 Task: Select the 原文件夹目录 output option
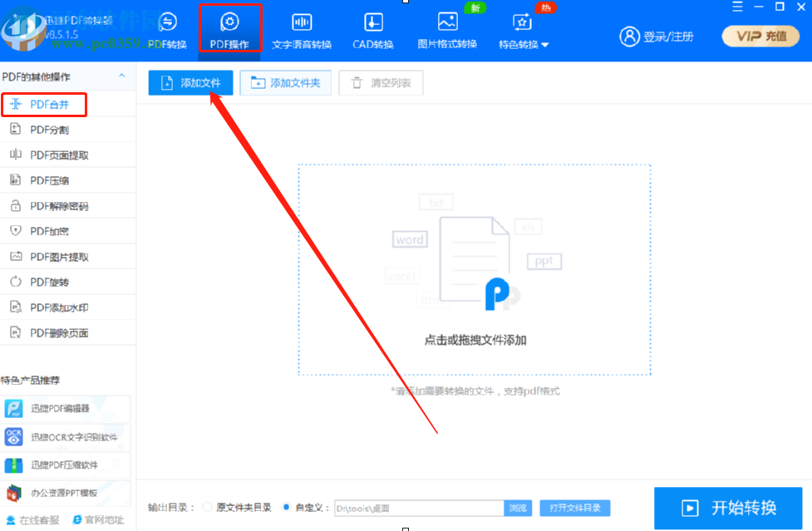coord(224,507)
